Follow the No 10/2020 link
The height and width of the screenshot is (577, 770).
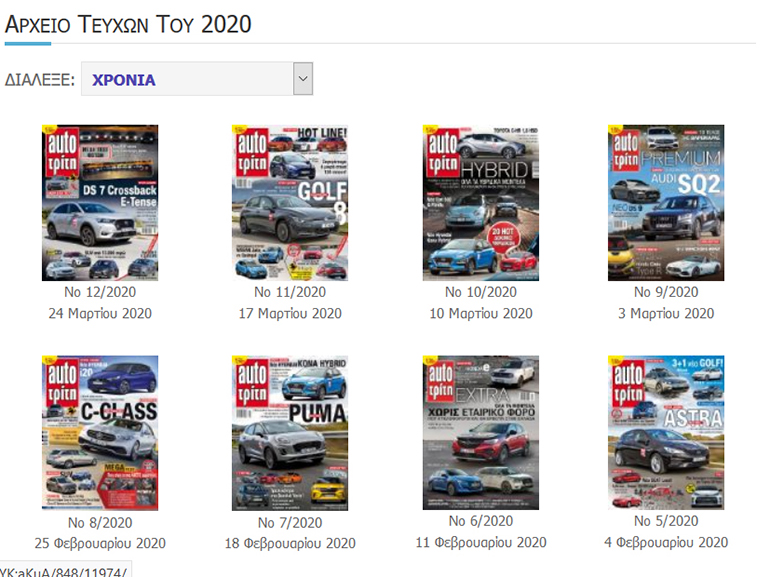click(480, 292)
